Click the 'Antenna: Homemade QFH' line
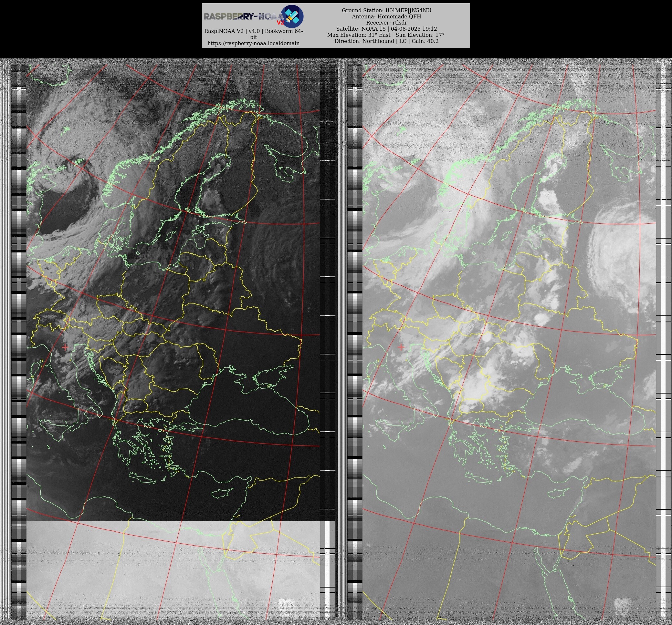The image size is (672, 625). coord(386,16)
